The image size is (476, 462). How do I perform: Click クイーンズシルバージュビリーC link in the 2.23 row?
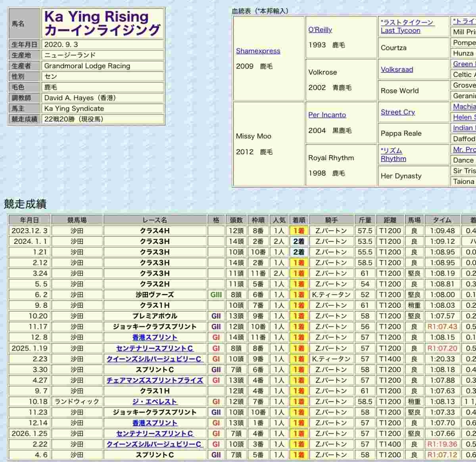pos(154,359)
